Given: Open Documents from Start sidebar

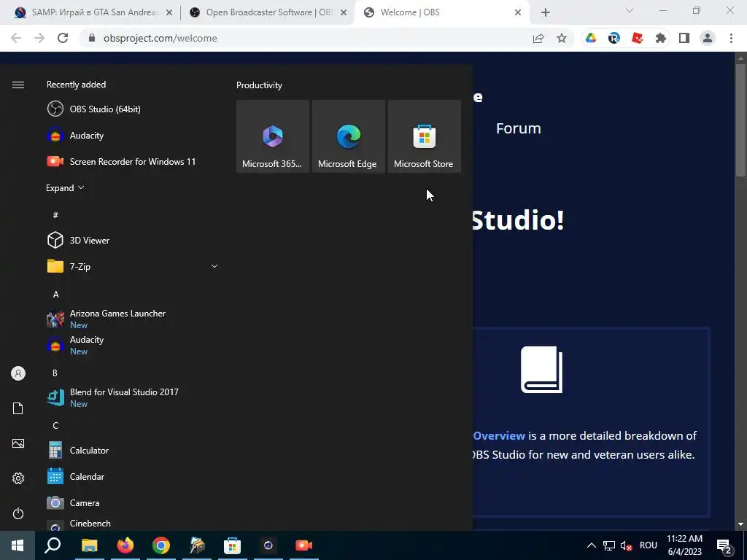Looking at the screenshot, I should click(18, 408).
